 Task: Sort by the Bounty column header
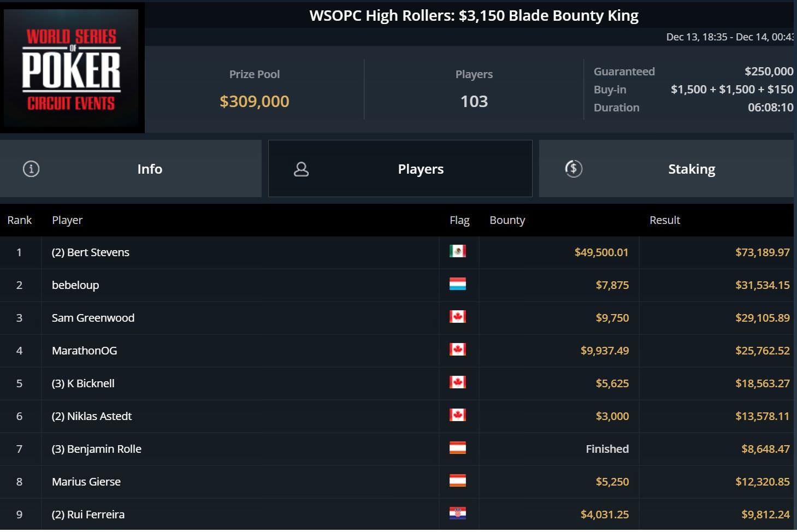click(507, 220)
